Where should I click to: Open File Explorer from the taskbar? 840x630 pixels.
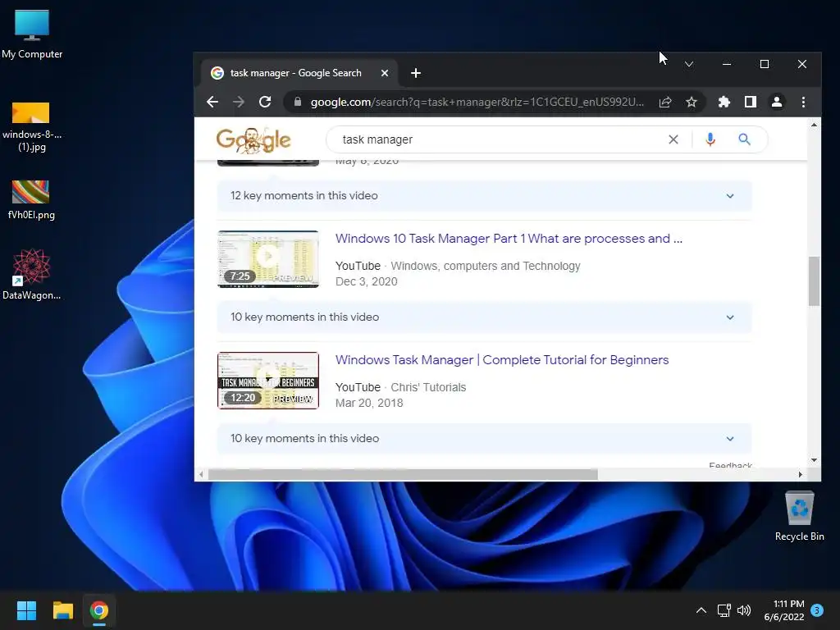[62, 610]
